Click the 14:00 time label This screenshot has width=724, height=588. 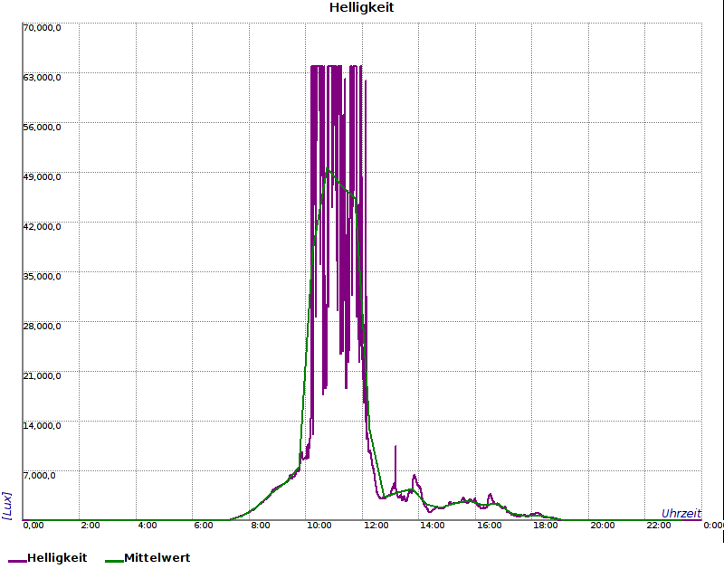[x=433, y=526]
